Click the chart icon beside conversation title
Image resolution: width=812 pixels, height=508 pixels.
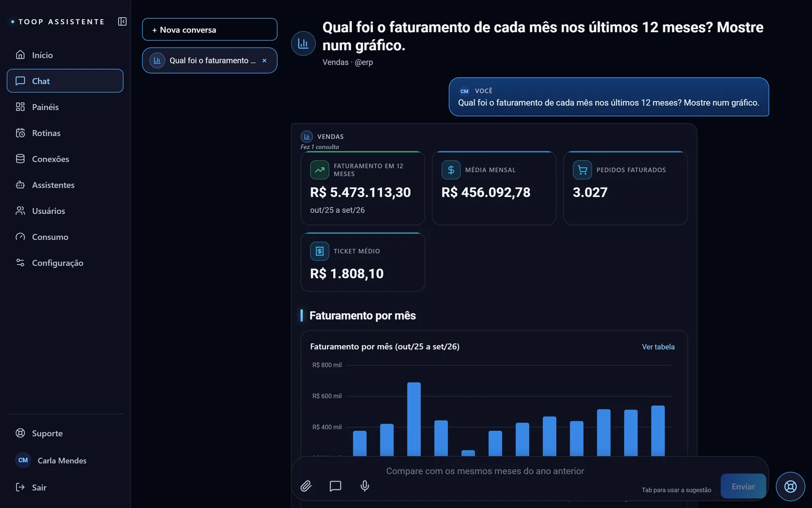(x=303, y=43)
